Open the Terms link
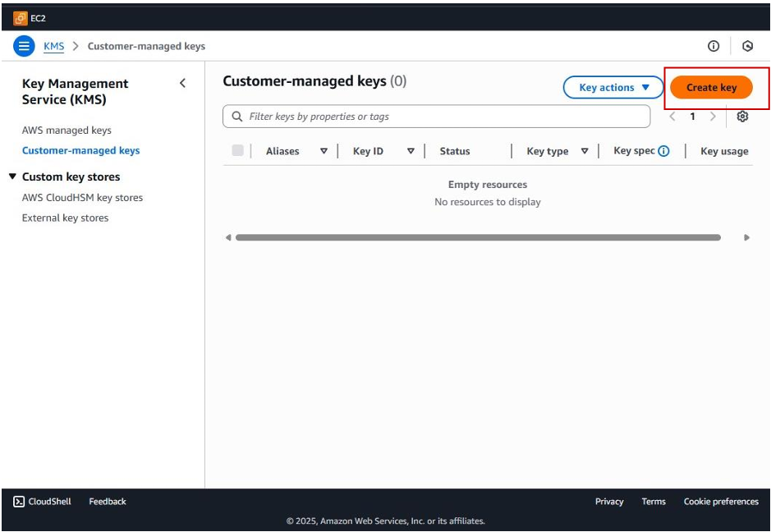This screenshot has height=532, width=771. click(654, 502)
